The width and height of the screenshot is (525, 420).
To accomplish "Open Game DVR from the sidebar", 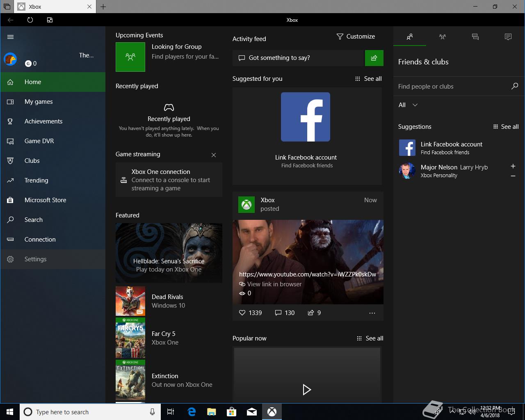I will (39, 141).
